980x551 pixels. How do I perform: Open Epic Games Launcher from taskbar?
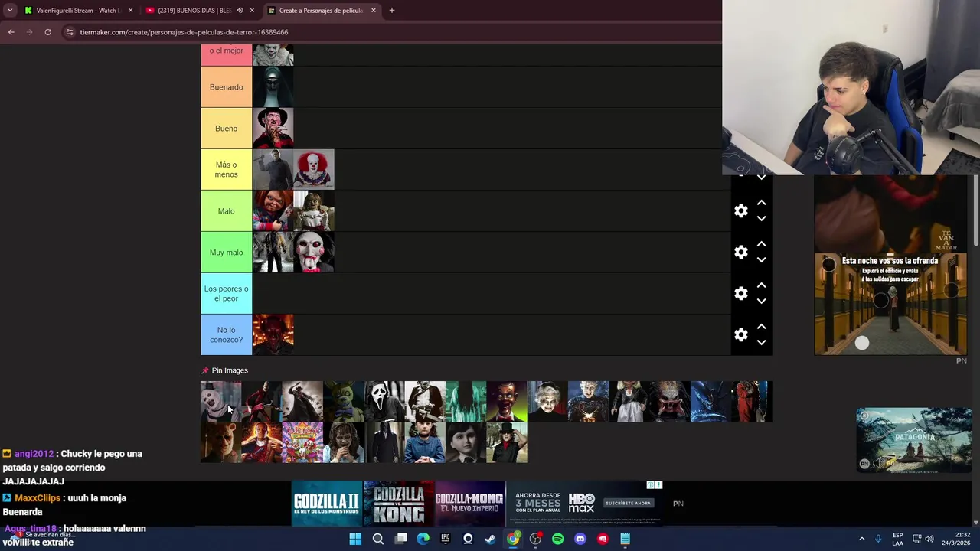[445, 539]
